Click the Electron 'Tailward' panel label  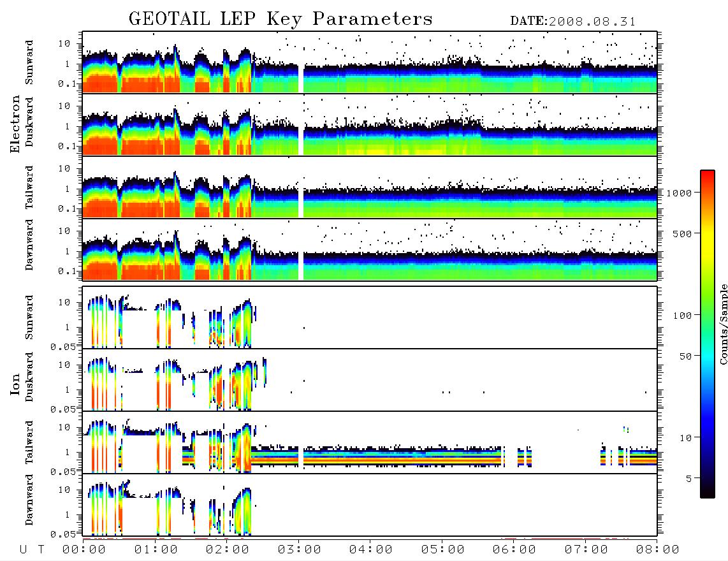tap(29, 187)
